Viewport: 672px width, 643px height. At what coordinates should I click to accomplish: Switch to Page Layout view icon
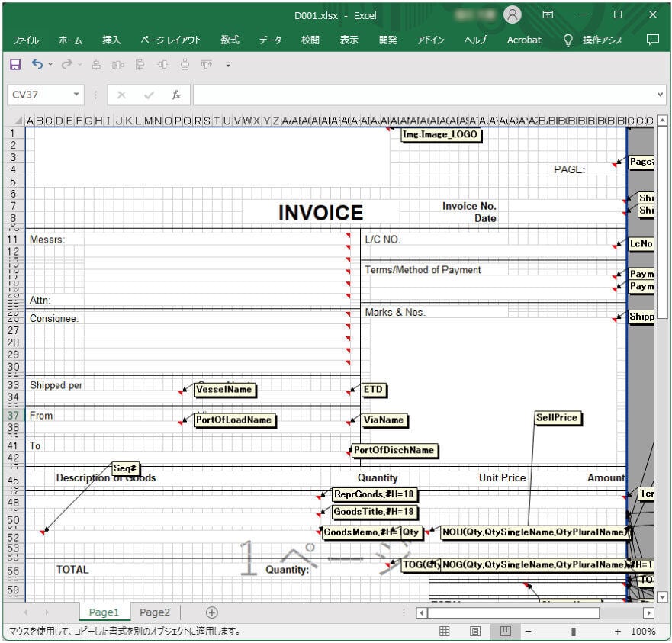click(x=475, y=631)
